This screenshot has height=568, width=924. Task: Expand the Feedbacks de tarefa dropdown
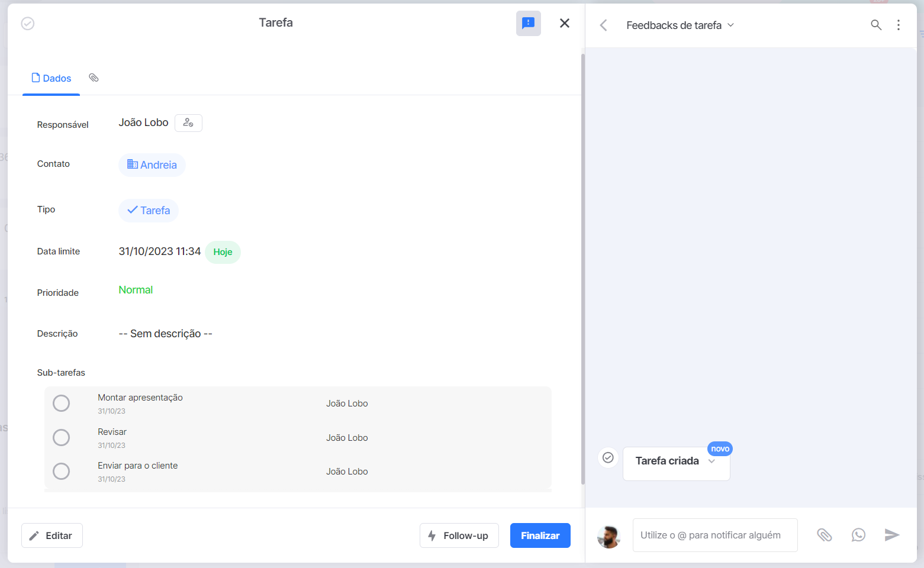(x=680, y=25)
